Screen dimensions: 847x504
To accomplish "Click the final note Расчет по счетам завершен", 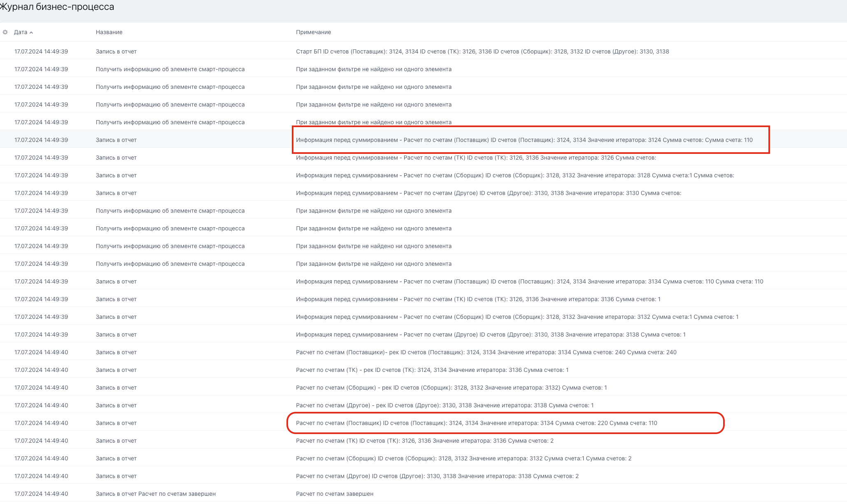I will tap(335, 494).
